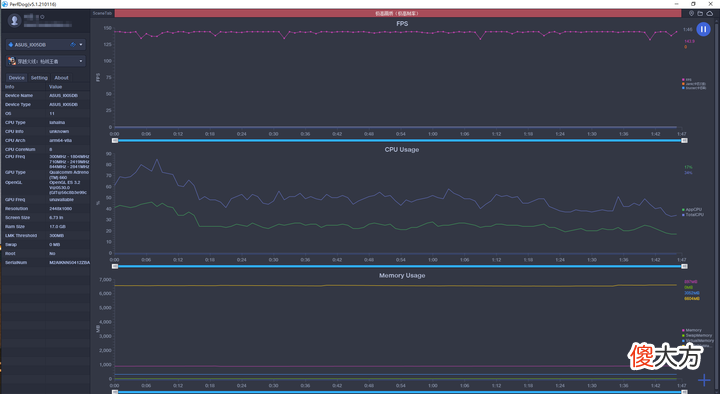Select the CPU Arch row
Image resolution: width=720 pixels, height=394 pixels.
[46, 141]
